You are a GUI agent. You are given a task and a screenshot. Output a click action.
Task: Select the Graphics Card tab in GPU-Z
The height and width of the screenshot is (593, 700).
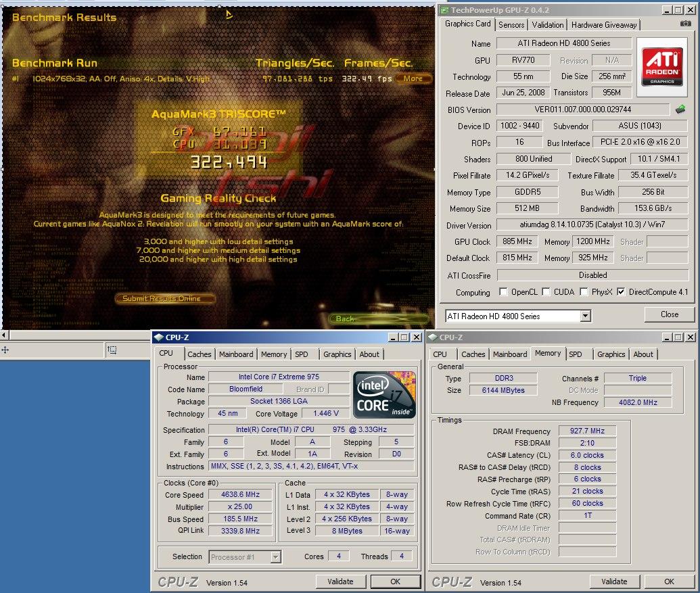pyautogui.click(x=467, y=24)
